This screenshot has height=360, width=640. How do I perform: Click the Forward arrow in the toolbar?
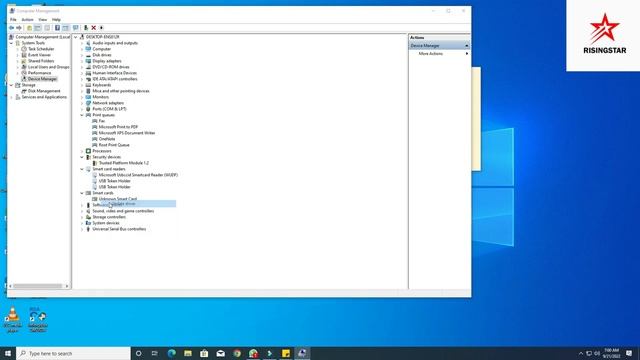[19, 28]
